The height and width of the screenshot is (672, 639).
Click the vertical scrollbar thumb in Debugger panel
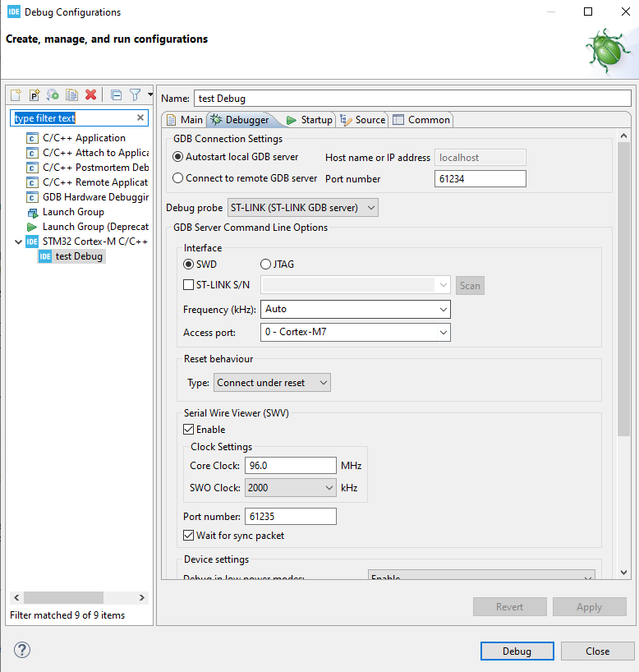(623, 289)
